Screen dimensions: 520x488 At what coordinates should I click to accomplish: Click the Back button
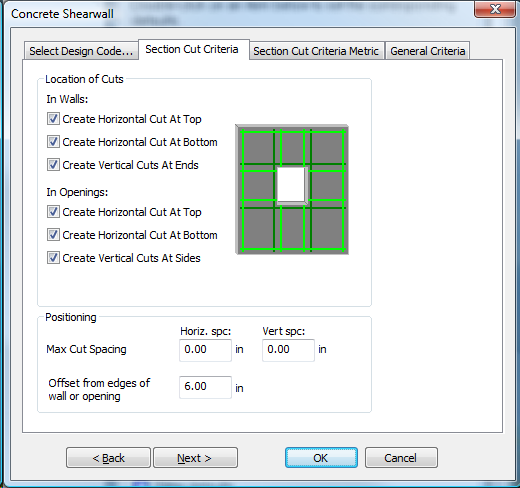pos(108,458)
